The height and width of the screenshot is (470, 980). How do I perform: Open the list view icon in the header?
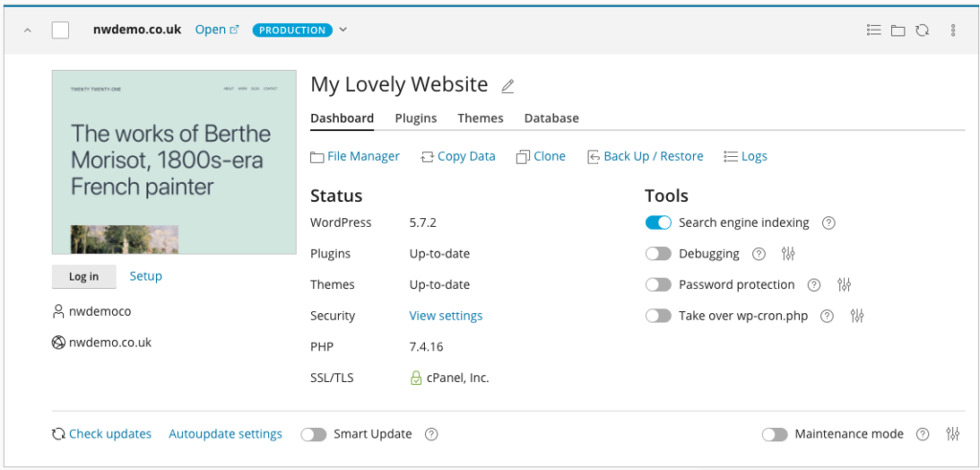[x=874, y=30]
